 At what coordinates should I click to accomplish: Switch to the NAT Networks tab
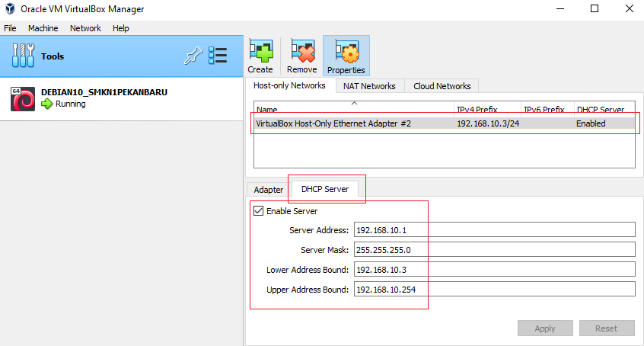(x=369, y=86)
